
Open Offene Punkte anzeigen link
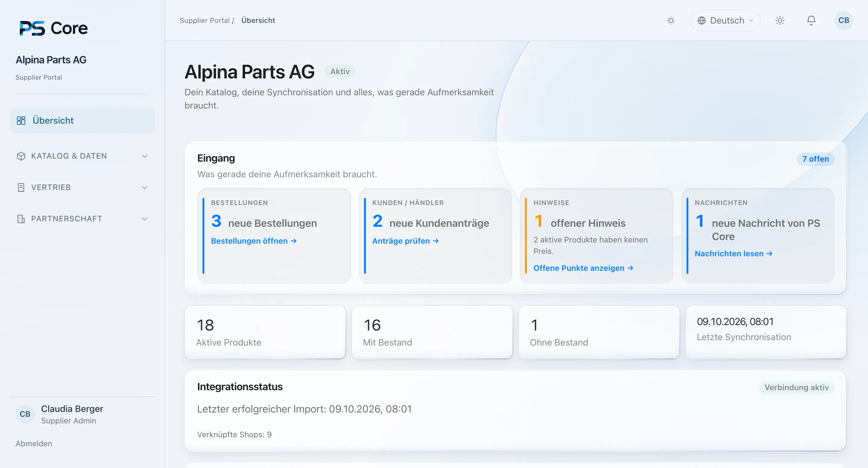pyautogui.click(x=583, y=268)
